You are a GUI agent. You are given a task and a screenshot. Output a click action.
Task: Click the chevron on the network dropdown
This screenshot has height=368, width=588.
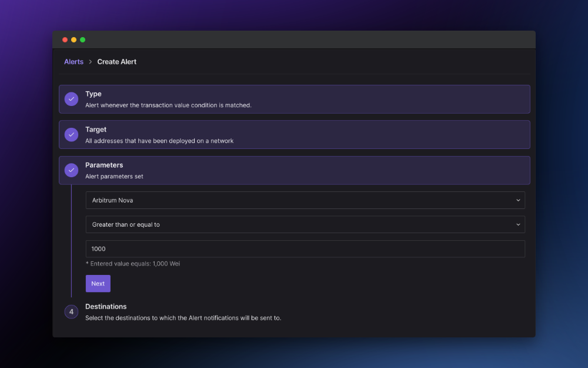[518, 200]
